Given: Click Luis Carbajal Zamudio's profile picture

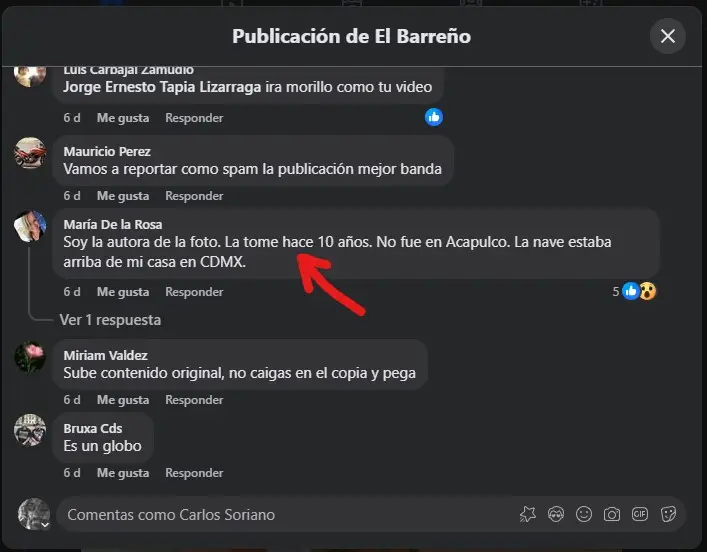Looking at the screenshot, I should click(30, 75).
